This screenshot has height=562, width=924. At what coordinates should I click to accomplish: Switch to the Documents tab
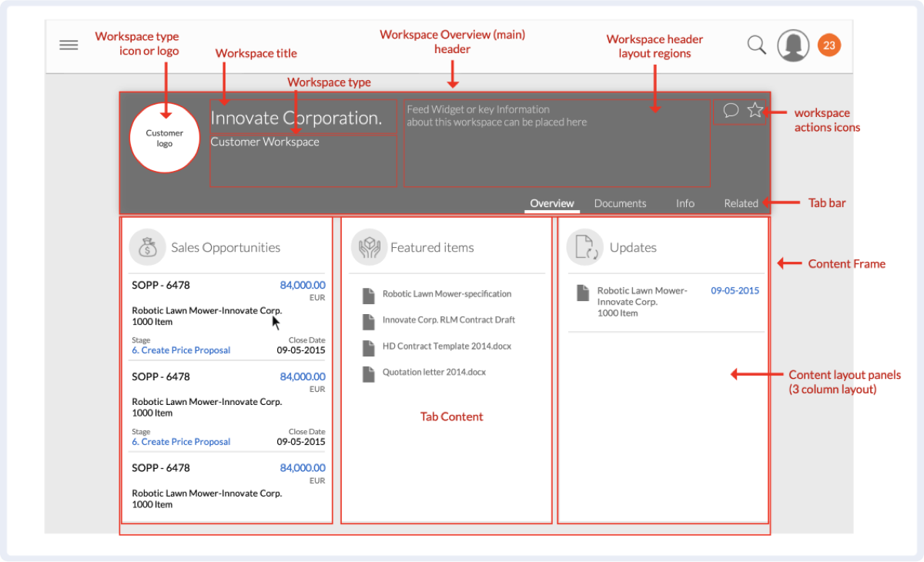click(x=620, y=203)
